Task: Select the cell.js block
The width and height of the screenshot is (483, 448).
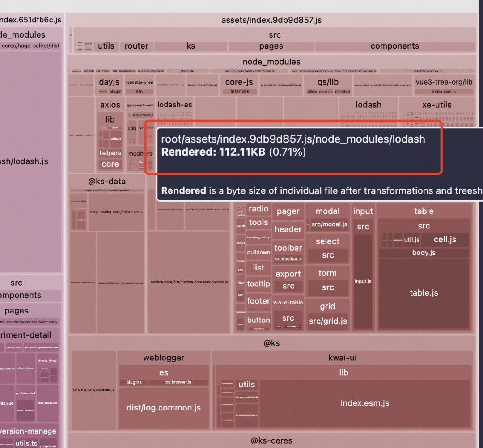Action: [x=445, y=240]
